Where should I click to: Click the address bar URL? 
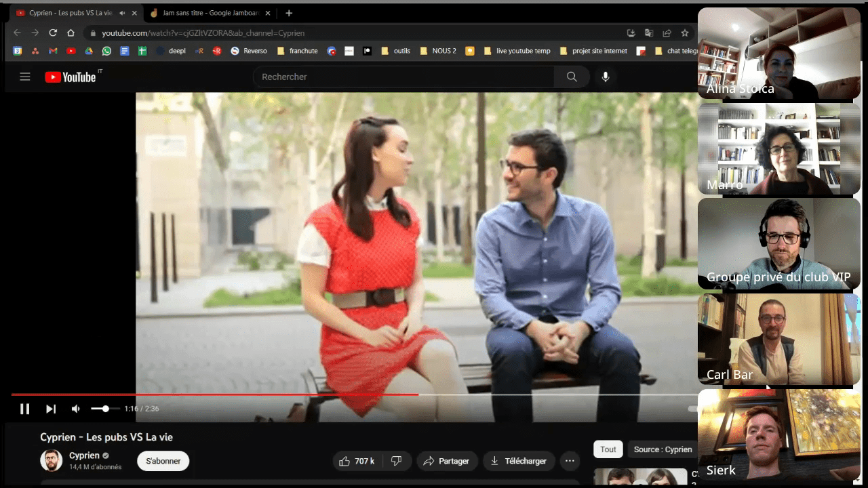tap(203, 33)
